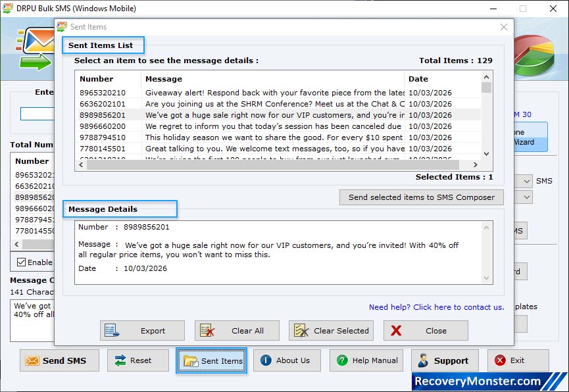Click the envelope icon in Sent Items title bar
Screen dimensions: 569x392
click(61, 27)
